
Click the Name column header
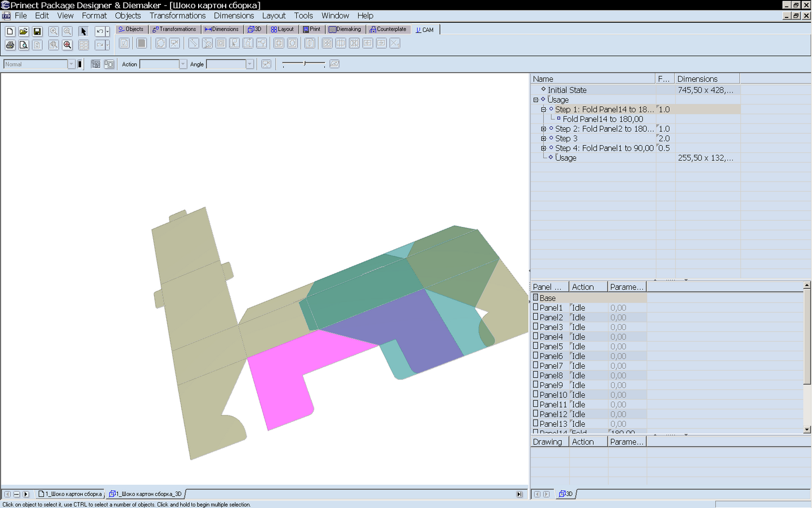pos(593,79)
